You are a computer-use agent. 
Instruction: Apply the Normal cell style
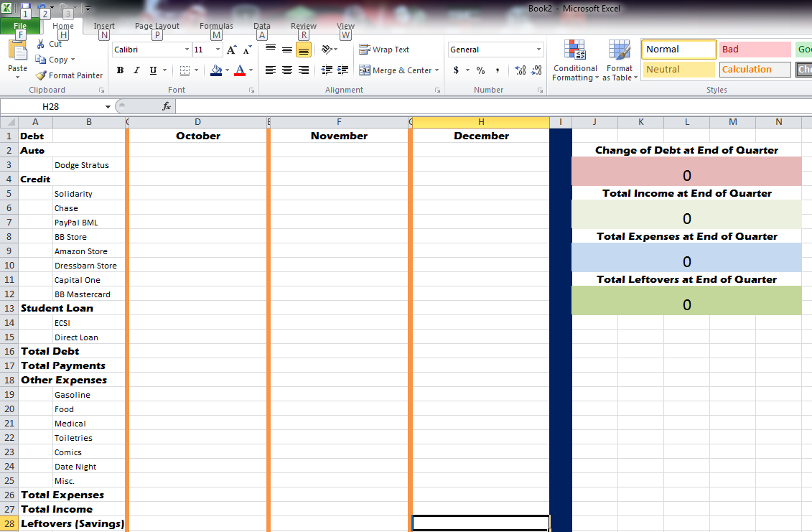(x=679, y=50)
